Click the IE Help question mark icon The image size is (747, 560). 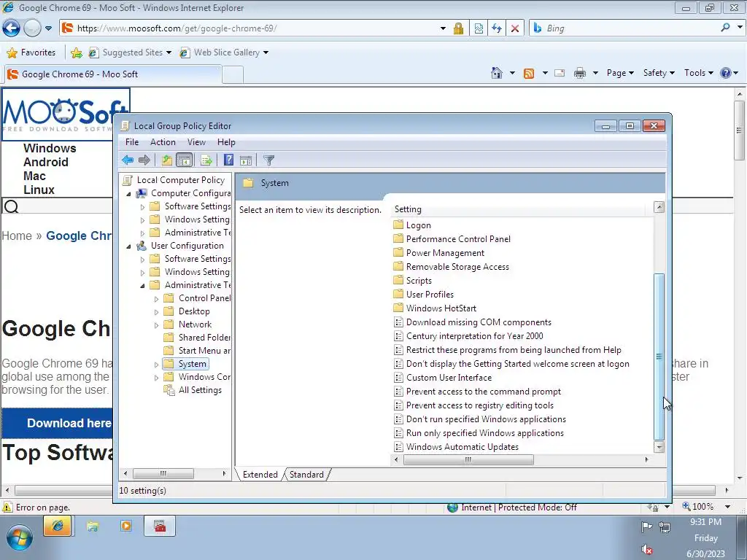(726, 73)
